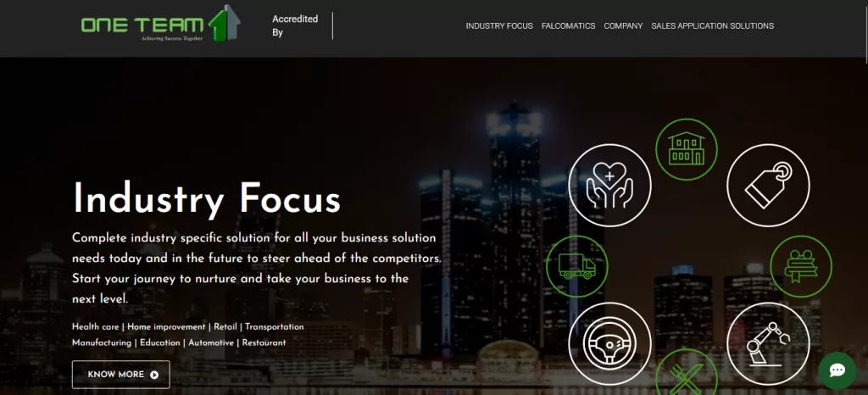Open the Falcomatics menu item
868x395 pixels.
569,26
